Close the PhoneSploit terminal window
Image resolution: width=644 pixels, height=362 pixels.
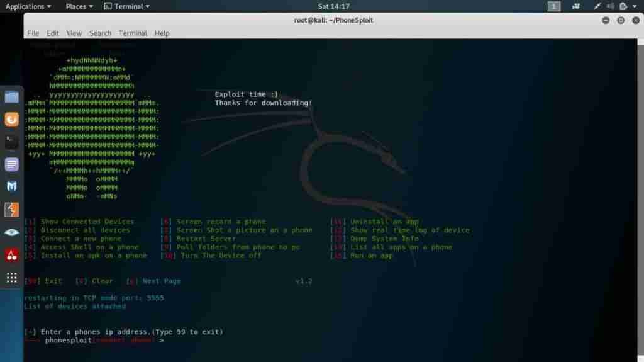(636, 20)
